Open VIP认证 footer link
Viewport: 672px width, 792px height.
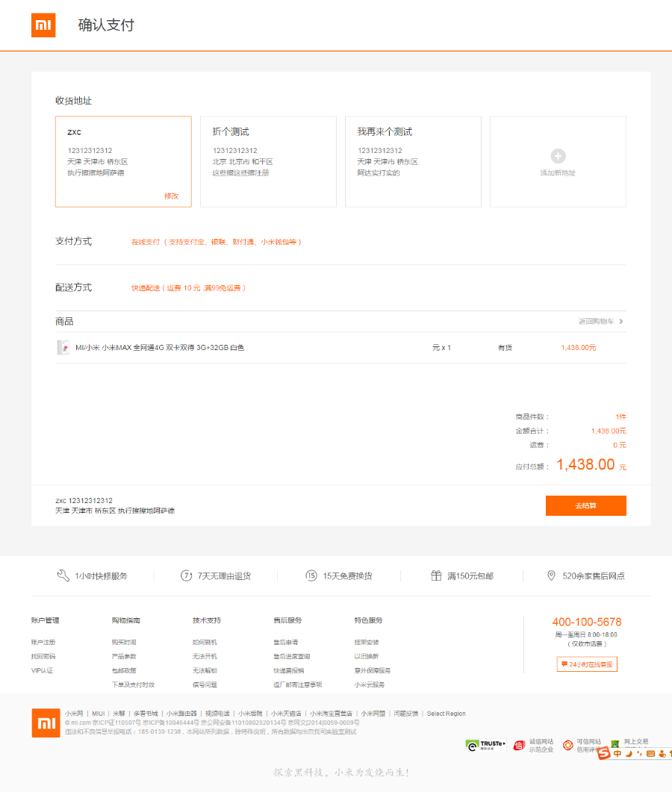[x=42, y=671]
